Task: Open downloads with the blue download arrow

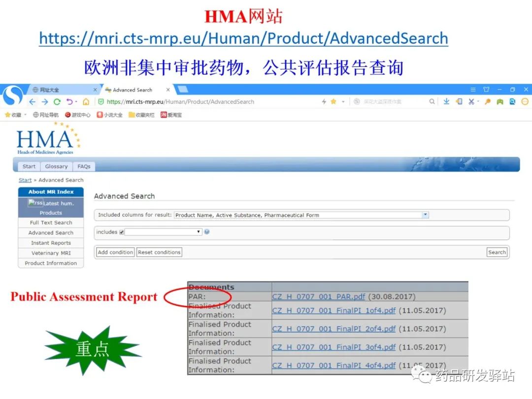Action: [x=446, y=101]
